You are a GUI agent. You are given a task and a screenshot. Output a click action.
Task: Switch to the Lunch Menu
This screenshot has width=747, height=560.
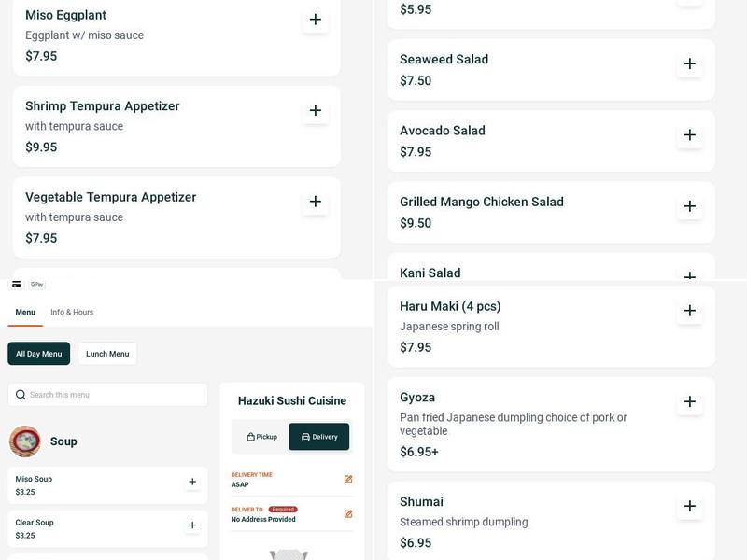pyautogui.click(x=107, y=354)
